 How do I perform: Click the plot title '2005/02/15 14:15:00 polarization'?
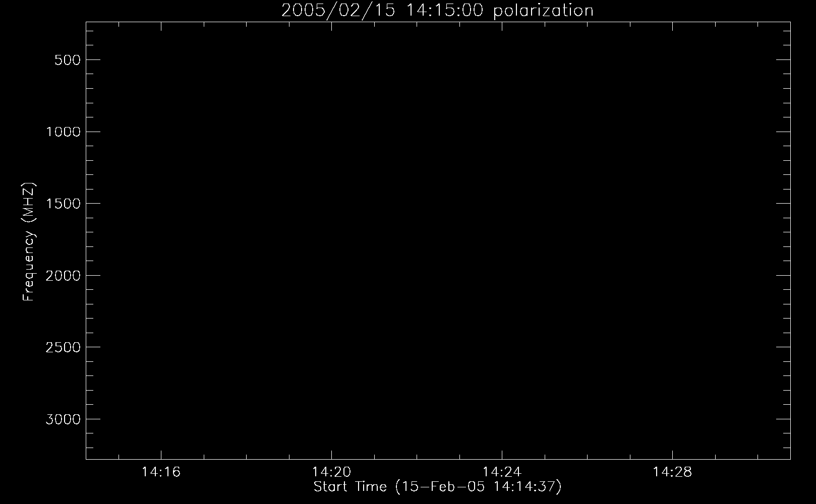coord(437,10)
